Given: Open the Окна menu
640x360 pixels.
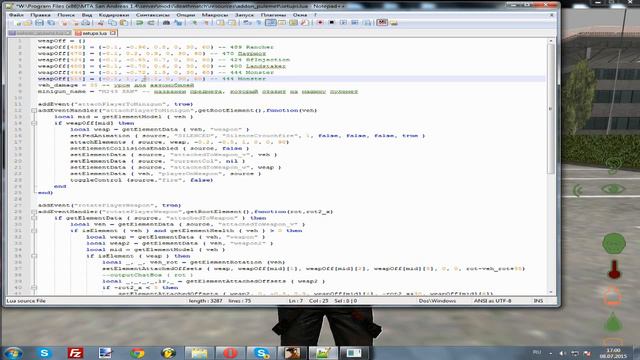Looking at the screenshot, I should point(300,15).
